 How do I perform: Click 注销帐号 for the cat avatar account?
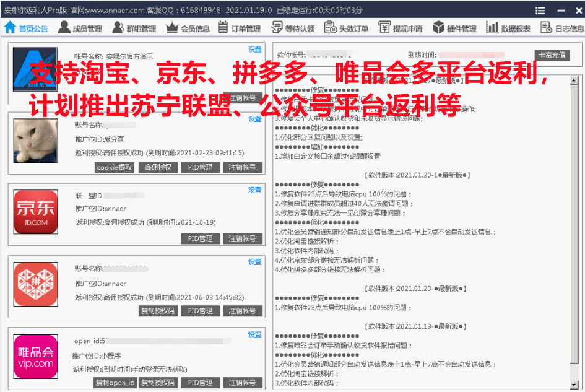coord(243,168)
